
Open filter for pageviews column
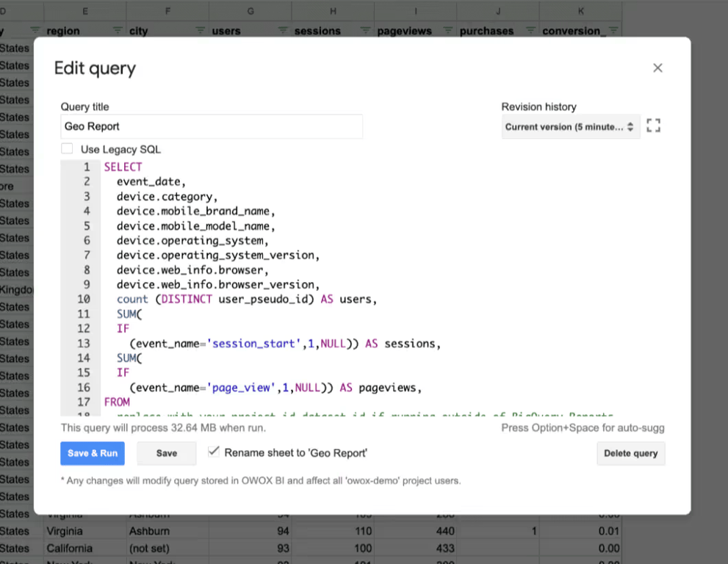(448, 30)
